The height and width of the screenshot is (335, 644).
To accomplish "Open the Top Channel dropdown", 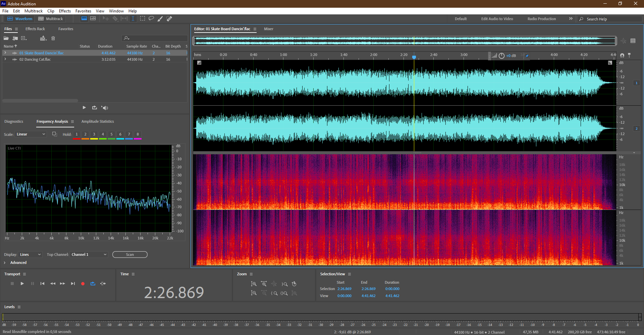I will click(89, 255).
